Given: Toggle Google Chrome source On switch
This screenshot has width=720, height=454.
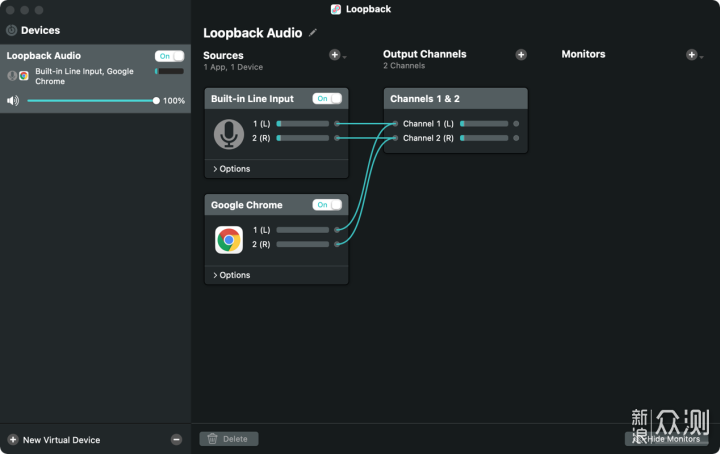Looking at the screenshot, I should [327, 205].
